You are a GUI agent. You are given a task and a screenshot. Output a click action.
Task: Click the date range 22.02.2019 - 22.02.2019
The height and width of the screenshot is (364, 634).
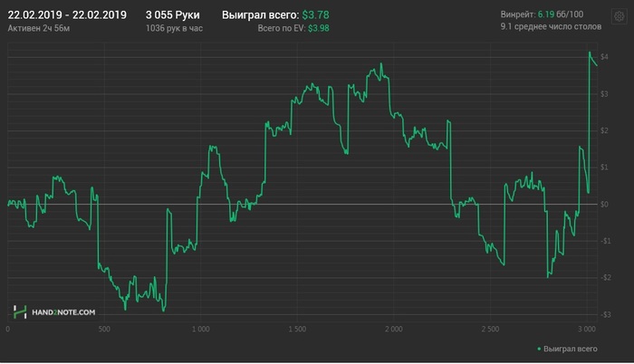(67, 15)
